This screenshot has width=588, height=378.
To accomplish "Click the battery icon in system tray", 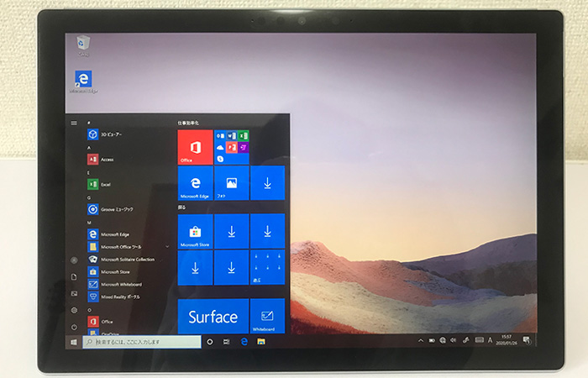I will pos(432,340).
